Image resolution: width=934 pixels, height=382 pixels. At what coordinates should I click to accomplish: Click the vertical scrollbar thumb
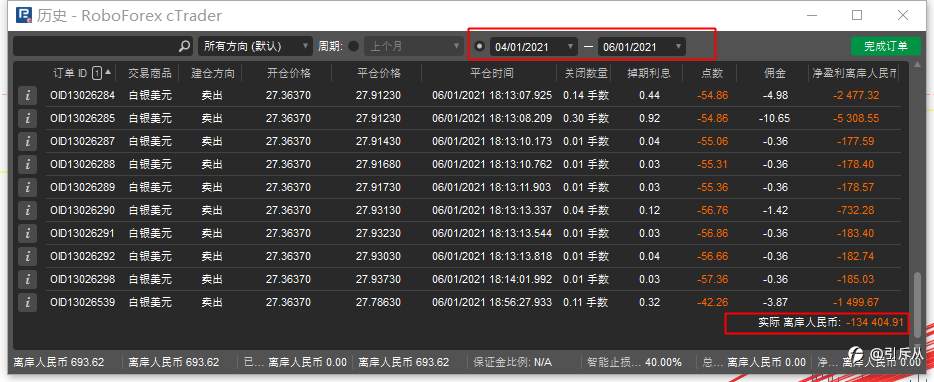point(917,305)
